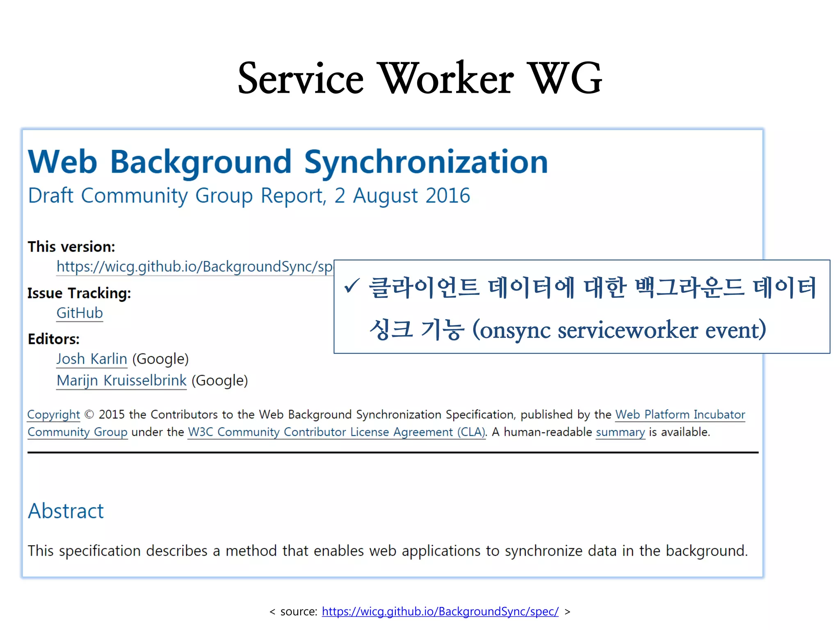
Task: Open the Web Platform Incubator link
Action: (x=680, y=415)
